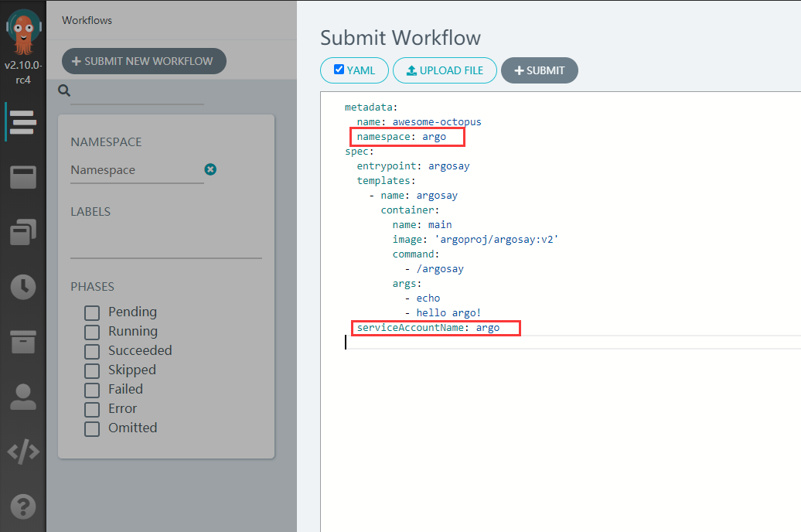
Task: Check the Pending phase filter
Action: (92, 312)
